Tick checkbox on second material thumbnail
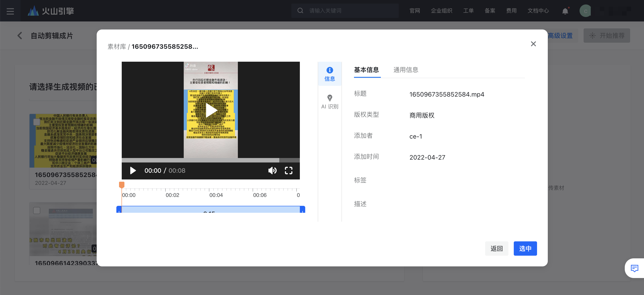Screen dimensions: 644x295 pyautogui.click(x=37, y=210)
